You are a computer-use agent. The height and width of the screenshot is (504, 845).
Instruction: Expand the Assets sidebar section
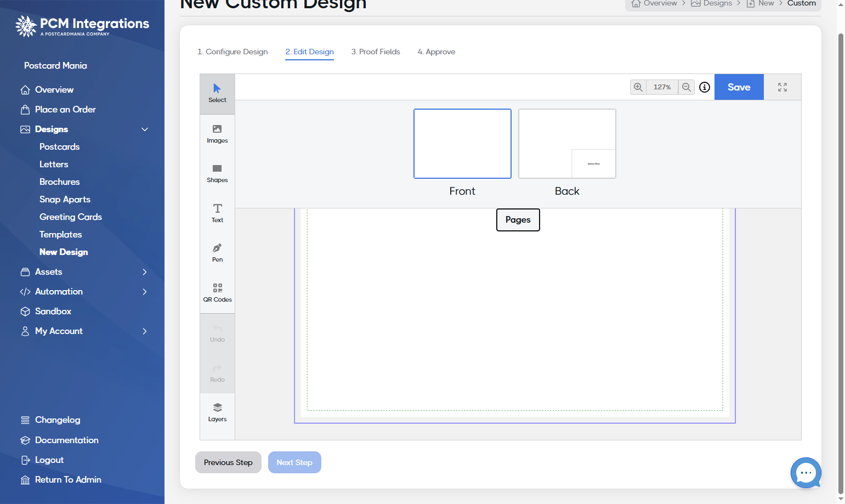pyautogui.click(x=145, y=272)
